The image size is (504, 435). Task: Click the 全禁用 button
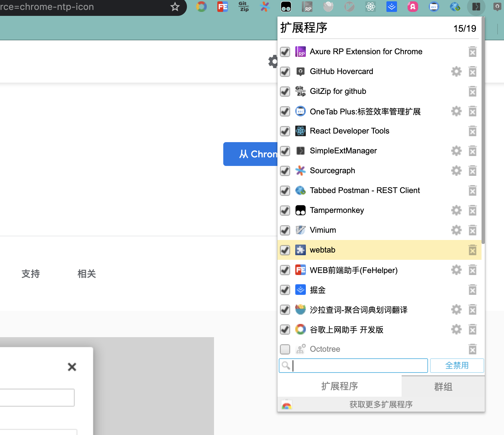tap(457, 366)
